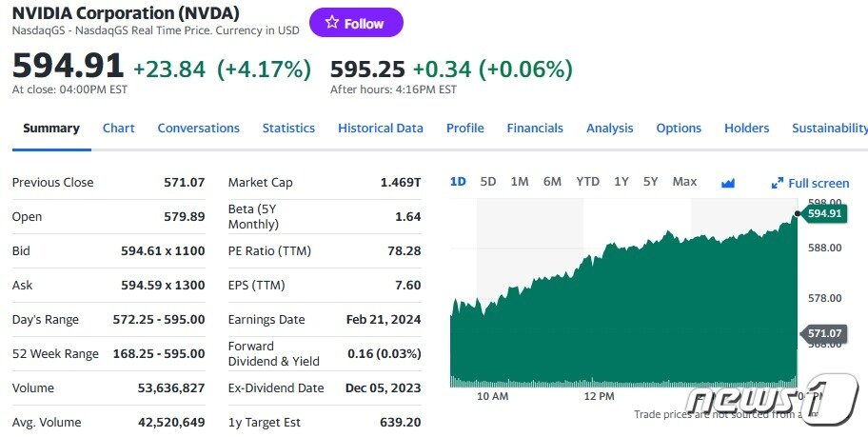
Task: Choose the YTD chart range
Action: [587, 182]
